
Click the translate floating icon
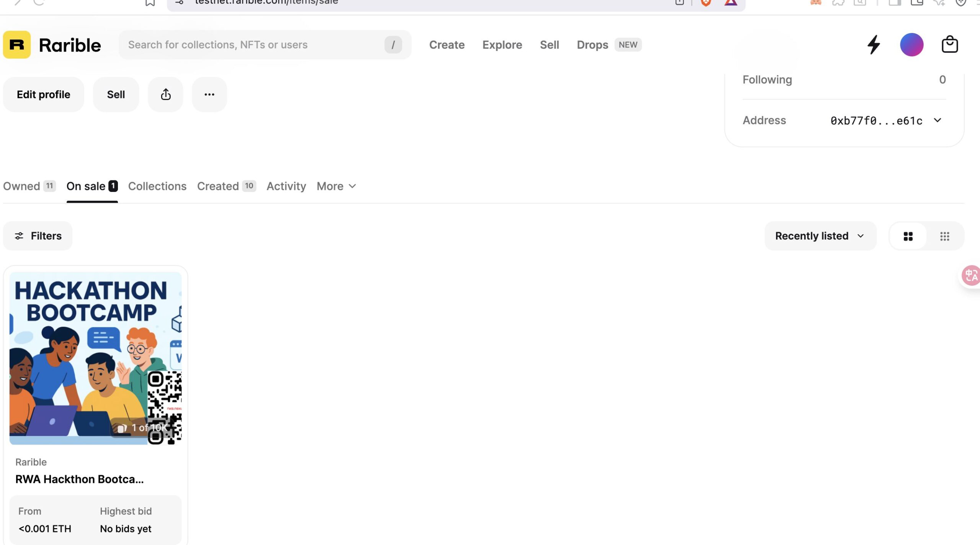(971, 275)
